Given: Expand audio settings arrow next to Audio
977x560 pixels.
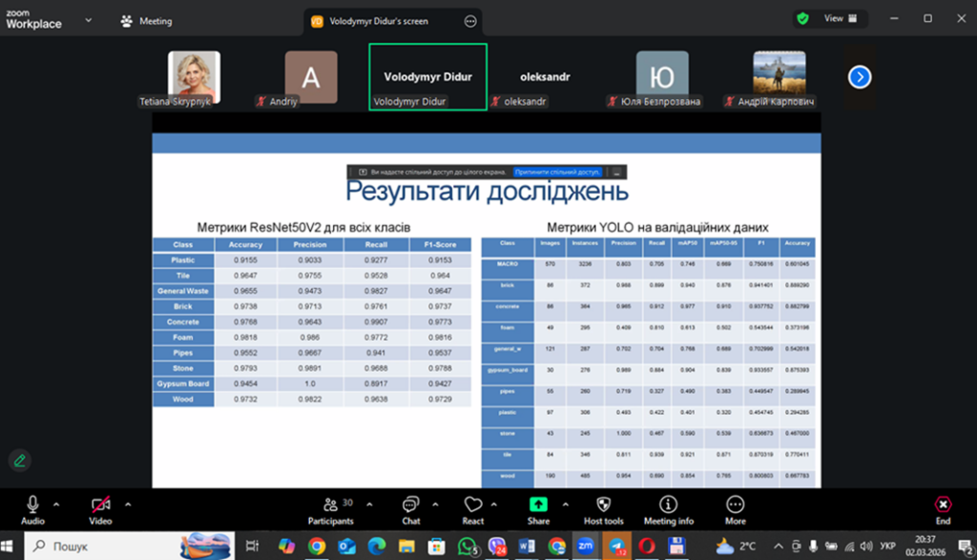Looking at the screenshot, I should coord(56,503).
